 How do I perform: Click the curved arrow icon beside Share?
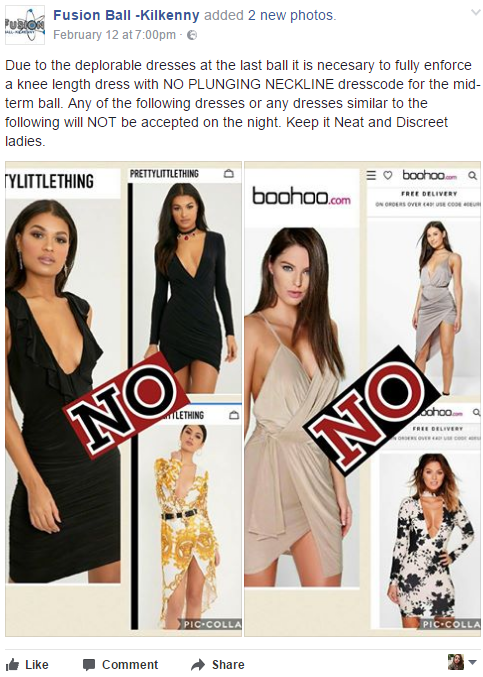pos(198,664)
